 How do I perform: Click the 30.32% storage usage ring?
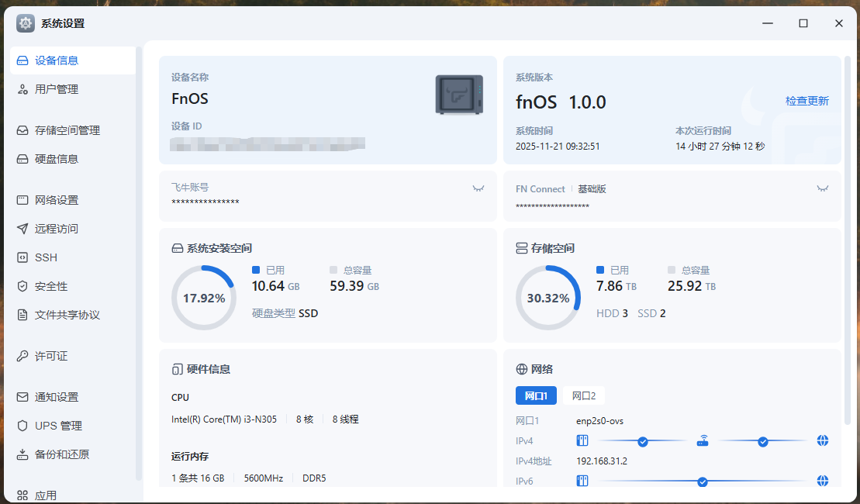(x=548, y=298)
